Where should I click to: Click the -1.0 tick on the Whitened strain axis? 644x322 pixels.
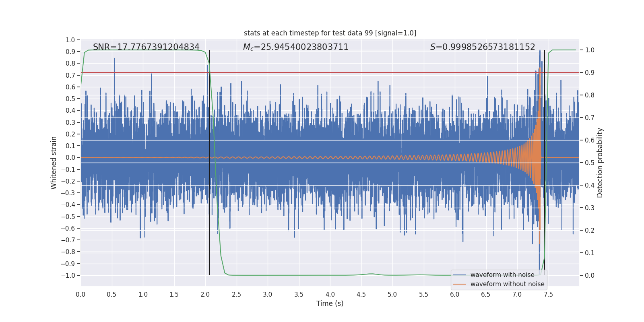click(x=68, y=275)
